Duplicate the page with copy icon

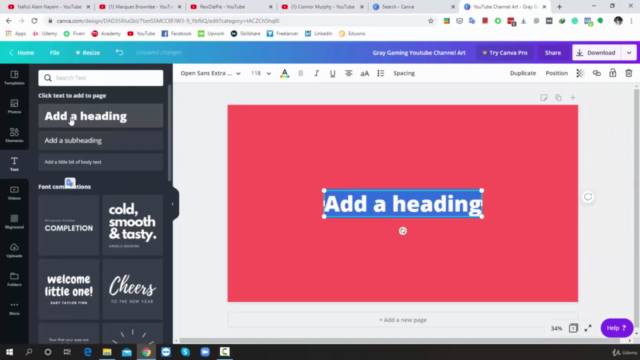pyautogui.click(x=558, y=98)
